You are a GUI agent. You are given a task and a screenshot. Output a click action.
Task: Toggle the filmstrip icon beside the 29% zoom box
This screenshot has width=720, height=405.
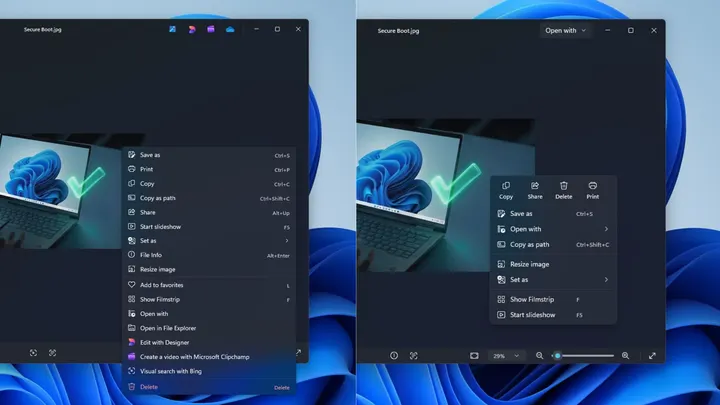tap(474, 355)
